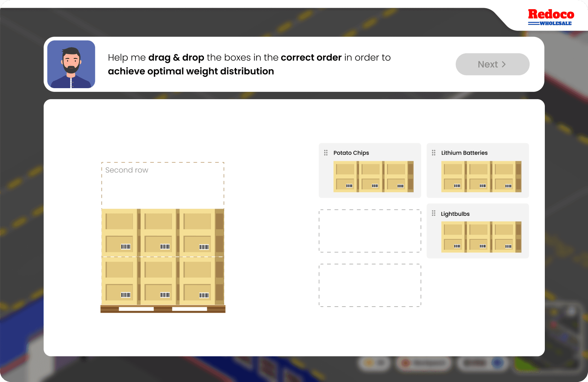Click the drag handle on Lightbulbs card
The width and height of the screenshot is (588, 382).
(x=434, y=213)
